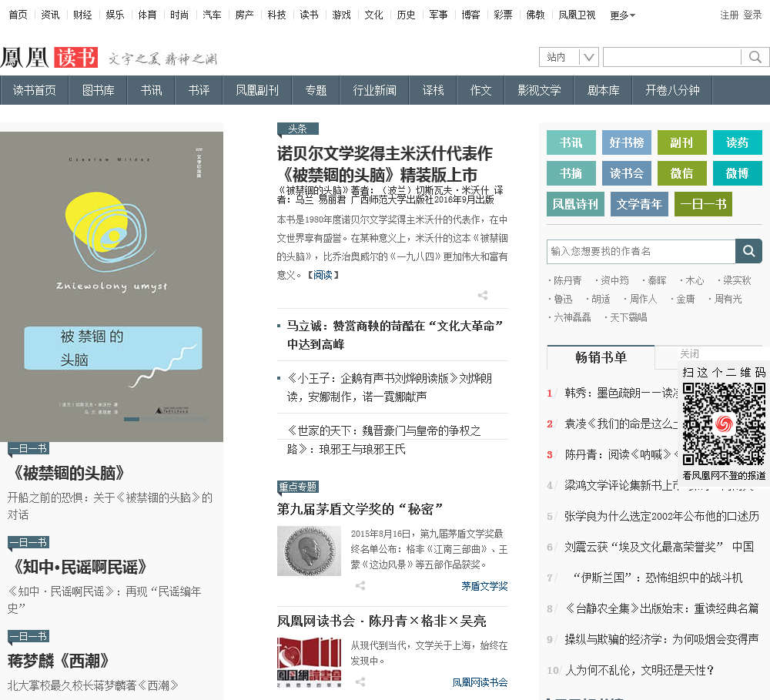Click share icon under 凤凰网读书会 article
770x700 pixels.
pos(360,682)
